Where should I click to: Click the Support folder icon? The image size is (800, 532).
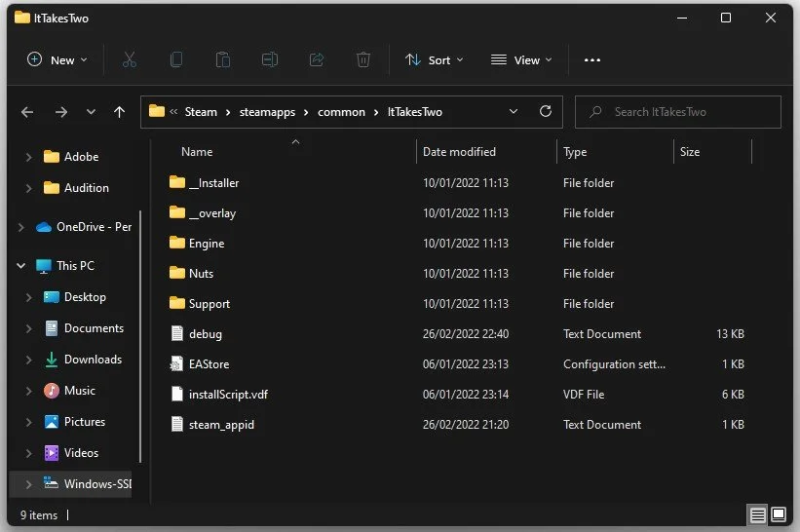[x=177, y=303]
